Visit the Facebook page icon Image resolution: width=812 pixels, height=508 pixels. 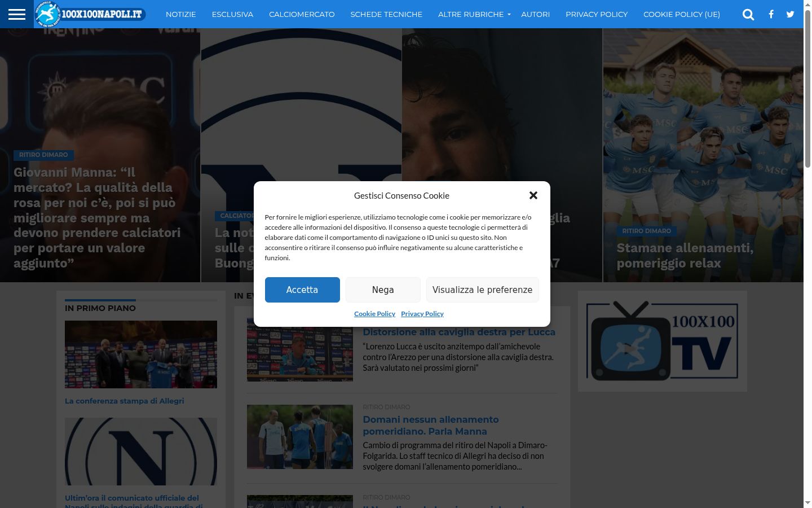(x=771, y=14)
